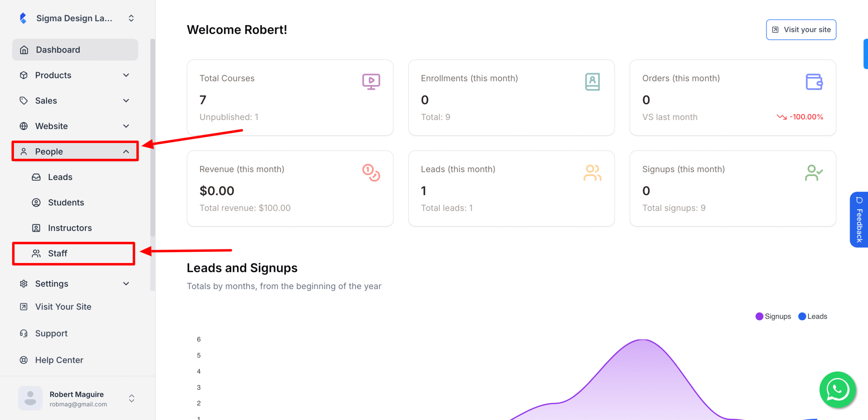Click the Leads people icon
The height and width of the screenshot is (420, 868).
coord(592,173)
